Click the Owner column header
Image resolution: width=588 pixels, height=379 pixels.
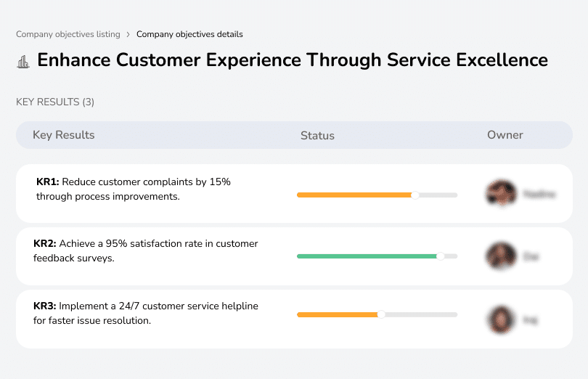tap(505, 135)
